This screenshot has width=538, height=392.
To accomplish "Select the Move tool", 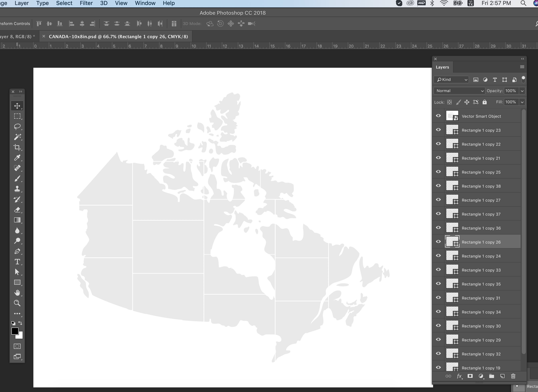I will 17,106.
